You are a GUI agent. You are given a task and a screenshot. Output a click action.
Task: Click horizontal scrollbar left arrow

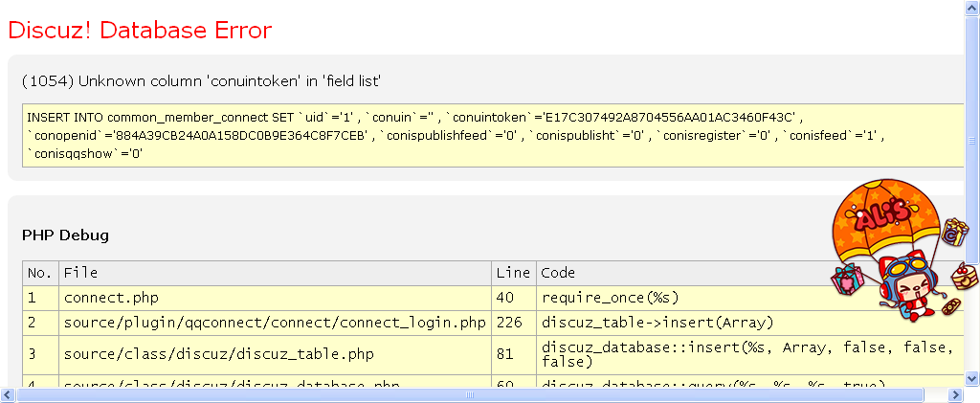click(x=7, y=395)
